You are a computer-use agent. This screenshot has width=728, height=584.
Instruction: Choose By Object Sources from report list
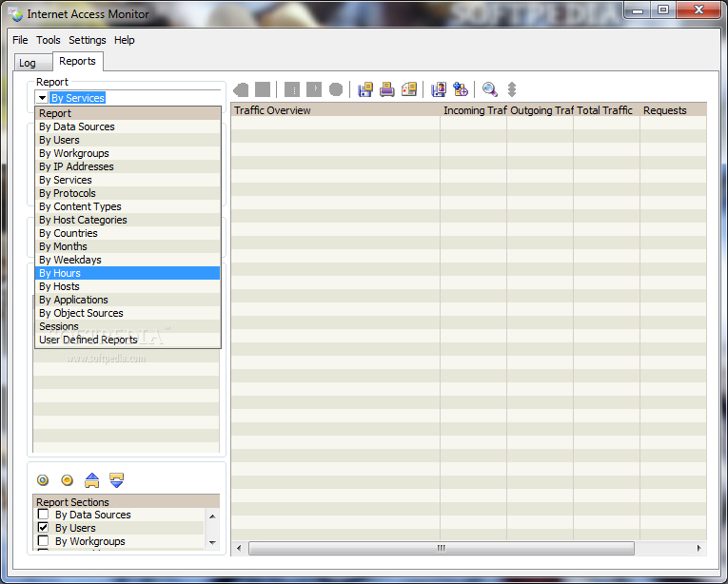click(x=128, y=313)
